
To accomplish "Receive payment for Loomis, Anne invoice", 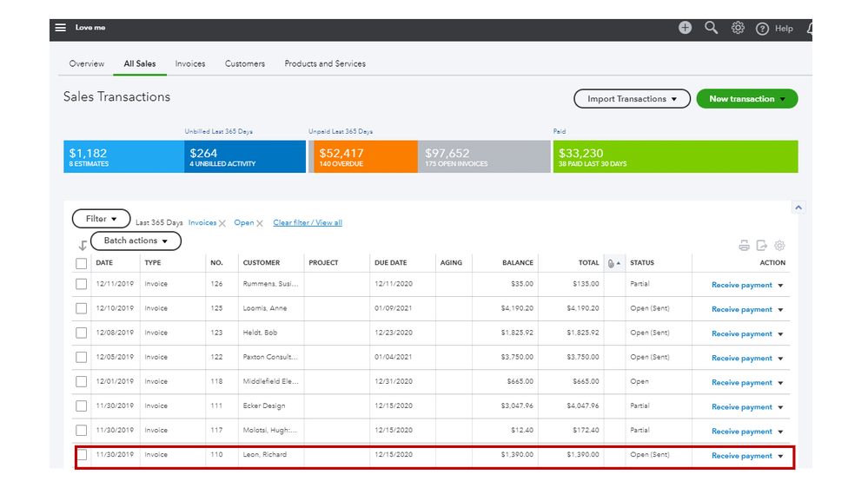I will 741,309.
